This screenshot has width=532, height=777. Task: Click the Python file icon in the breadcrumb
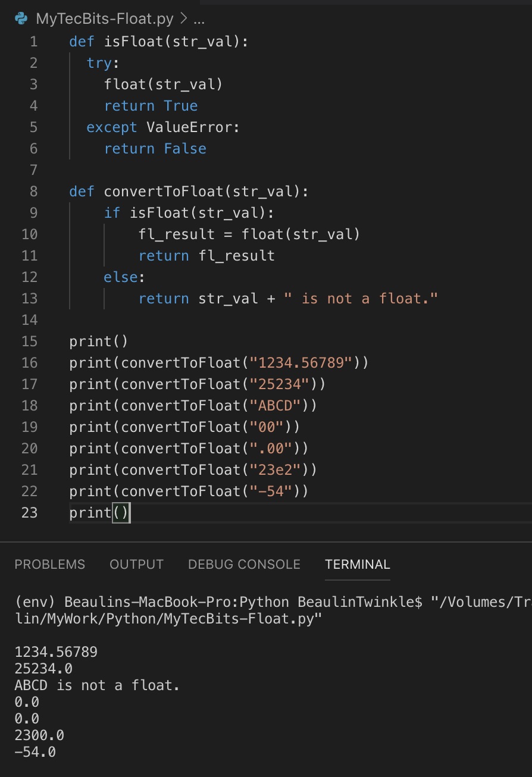point(20,18)
